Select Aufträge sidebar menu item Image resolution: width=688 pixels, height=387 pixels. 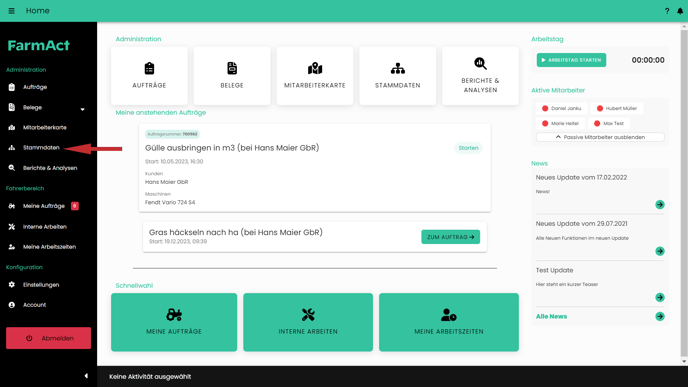click(x=35, y=87)
